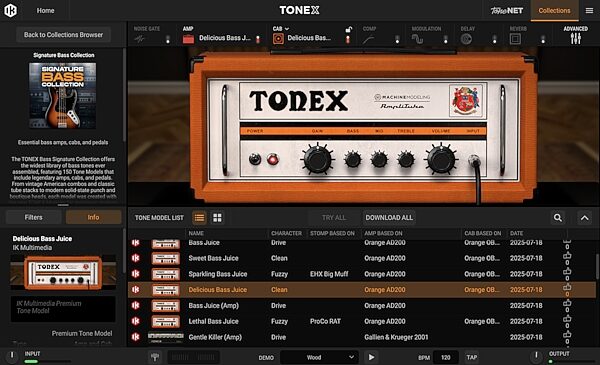Image resolution: width=600 pixels, height=365 pixels.
Task: Like the Delicious Bass Juice tone model
Action: click(567, 287)
